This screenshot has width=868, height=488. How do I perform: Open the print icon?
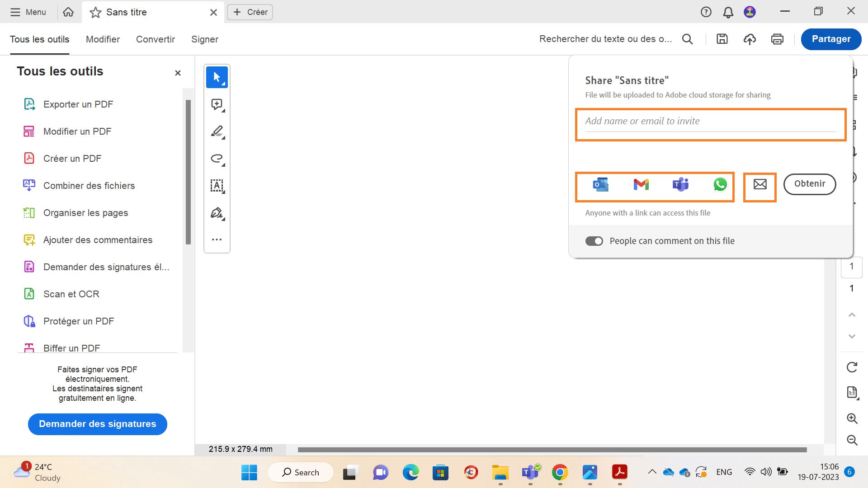point(777,39)
